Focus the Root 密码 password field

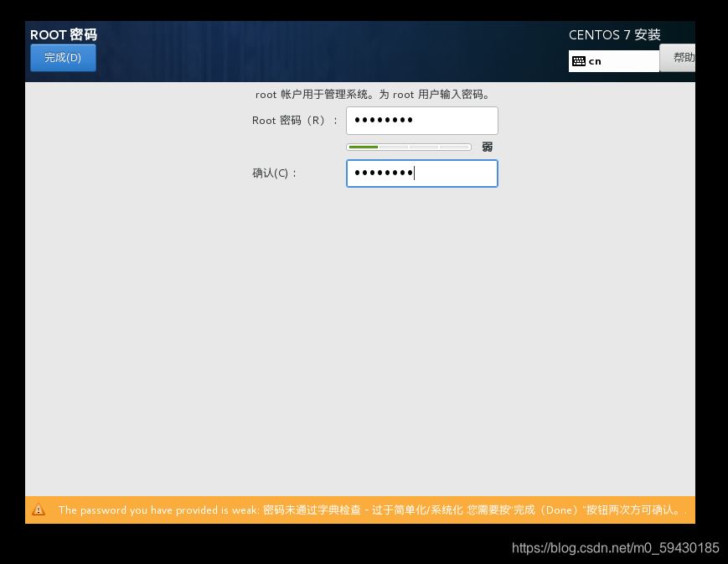[422, 121]
